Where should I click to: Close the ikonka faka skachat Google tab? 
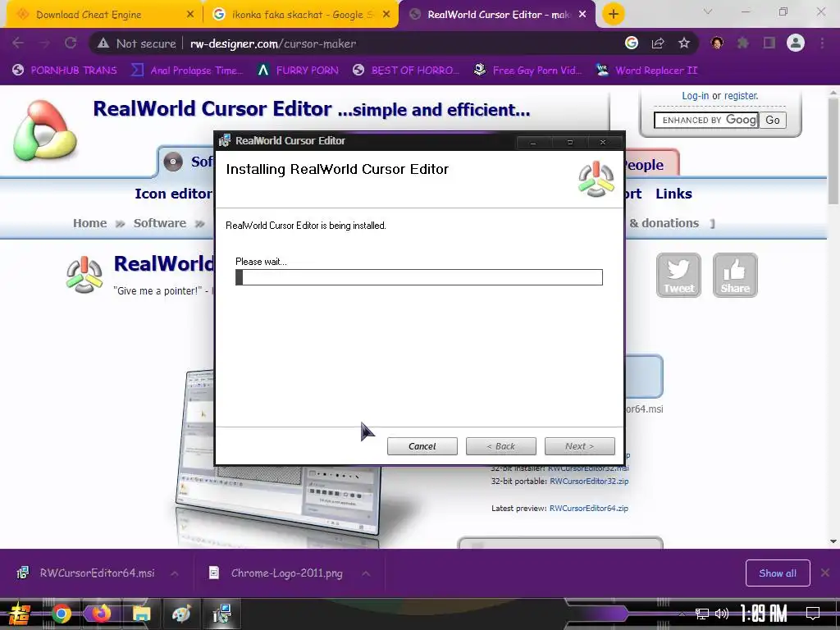tap(386, 15)
